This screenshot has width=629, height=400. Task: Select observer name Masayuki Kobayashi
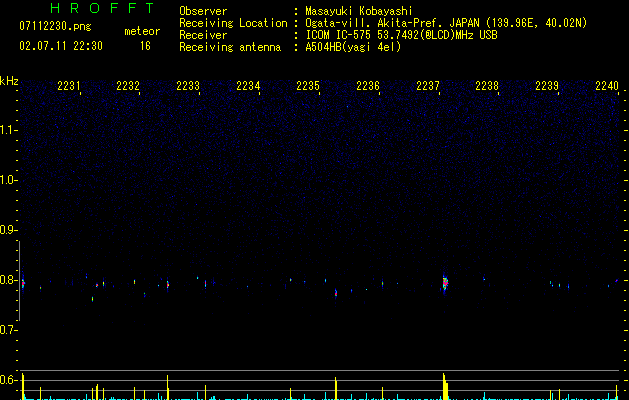[359, 11]
